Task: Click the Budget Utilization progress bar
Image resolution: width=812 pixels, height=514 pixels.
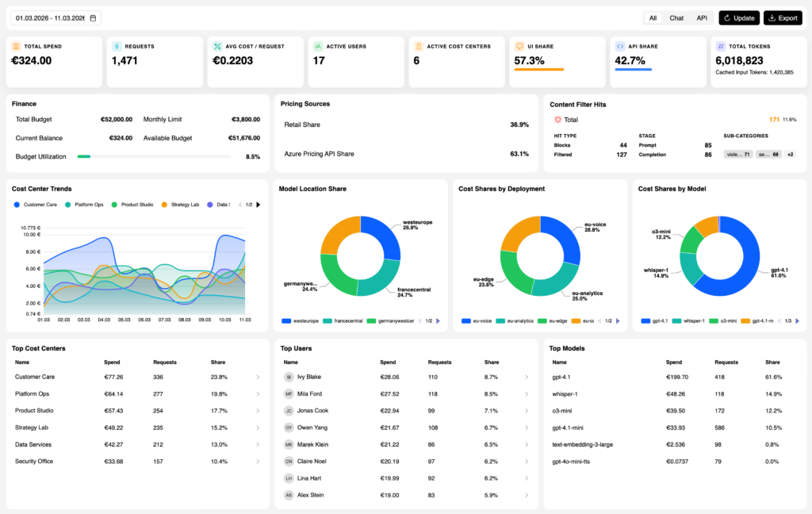Action: coord(155,156)
